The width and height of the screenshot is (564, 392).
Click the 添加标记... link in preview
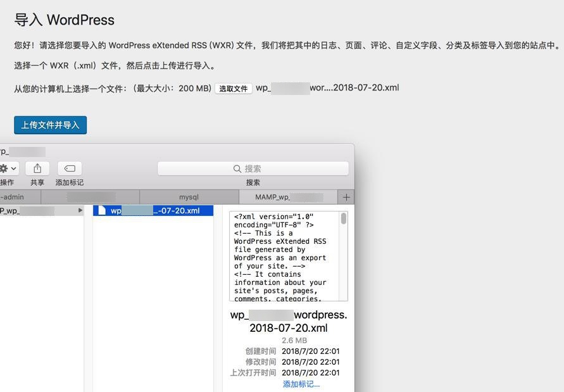[x=301, y=384]
